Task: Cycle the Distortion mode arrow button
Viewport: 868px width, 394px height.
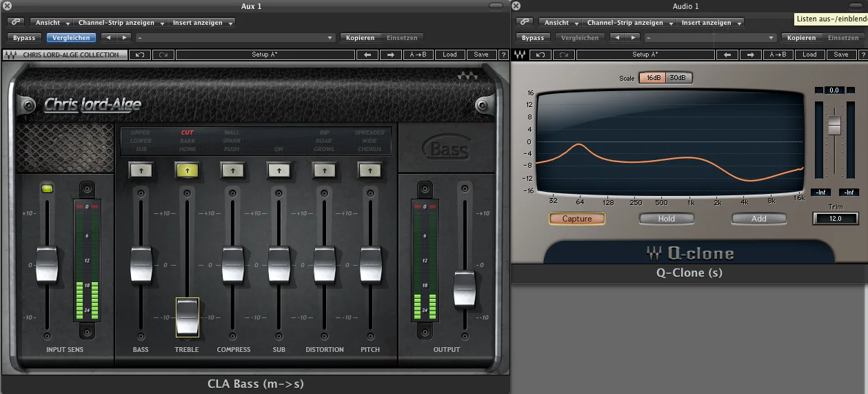Action: pyautogui.click(x=324, y=169)
